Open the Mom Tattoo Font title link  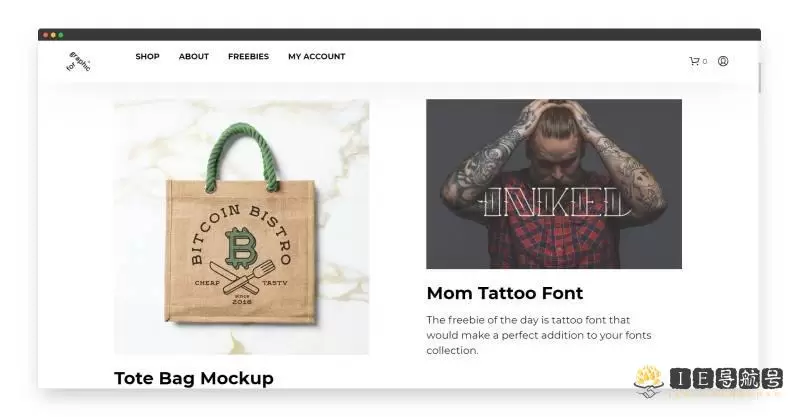point(504,293)
